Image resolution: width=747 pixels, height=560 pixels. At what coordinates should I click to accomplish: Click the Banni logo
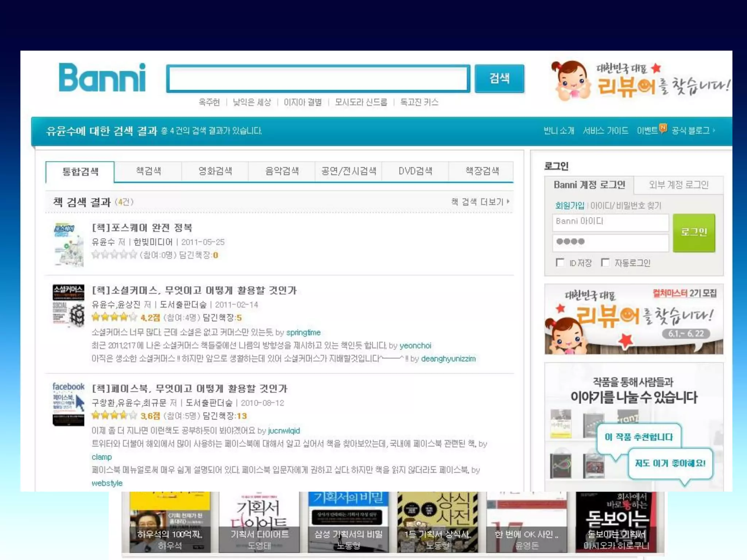102,77
